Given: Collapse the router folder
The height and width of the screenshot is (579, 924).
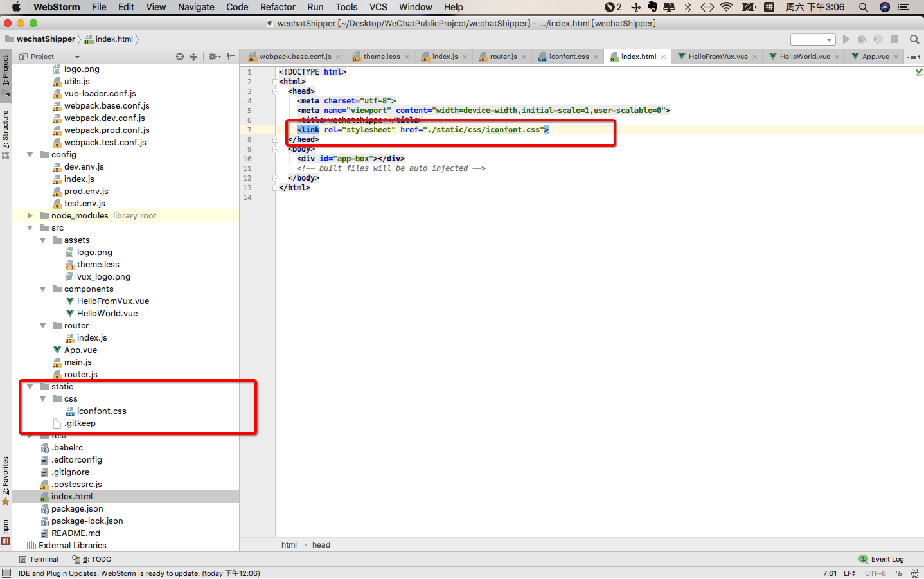Looking at the screenshot, I should [42, 326].
